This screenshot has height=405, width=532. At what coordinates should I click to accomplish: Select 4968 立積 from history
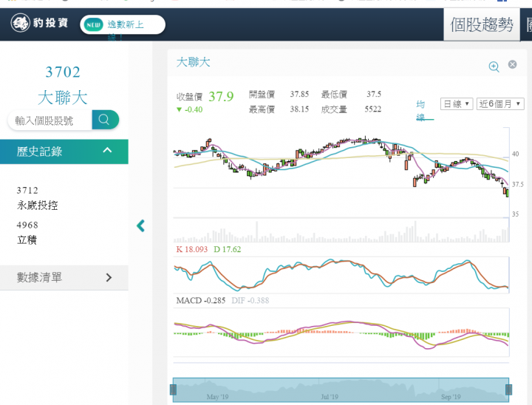27,233
